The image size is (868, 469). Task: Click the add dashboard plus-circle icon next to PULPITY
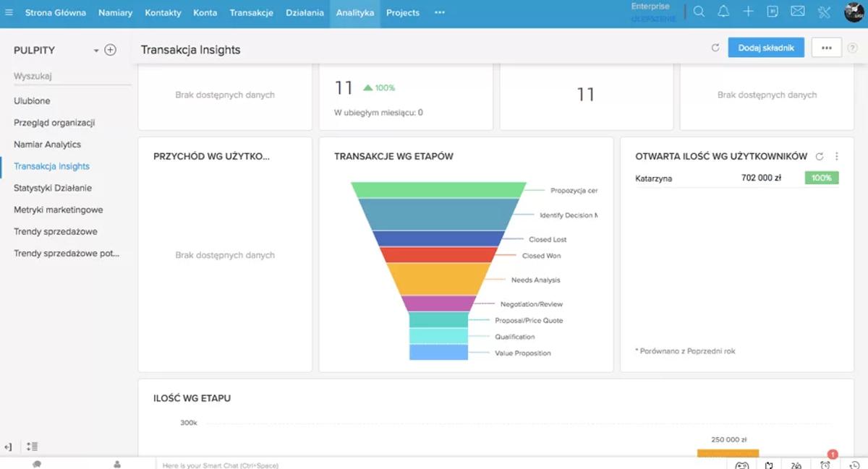tap(110, 50)
